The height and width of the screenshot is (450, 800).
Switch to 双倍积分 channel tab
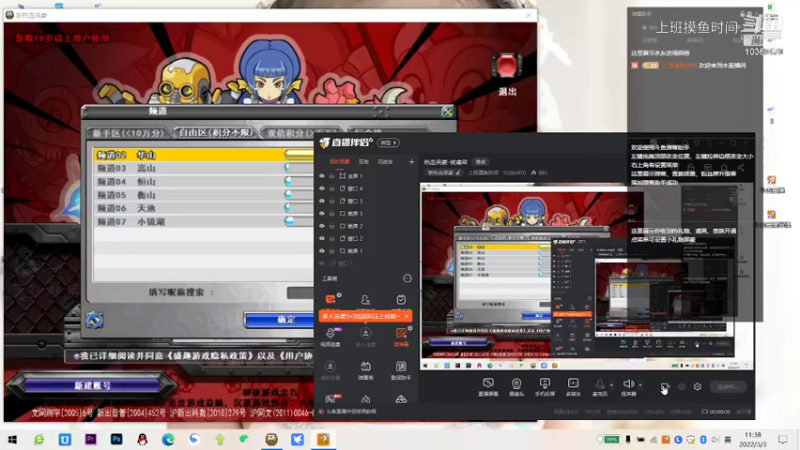click(x=301, y=133)
